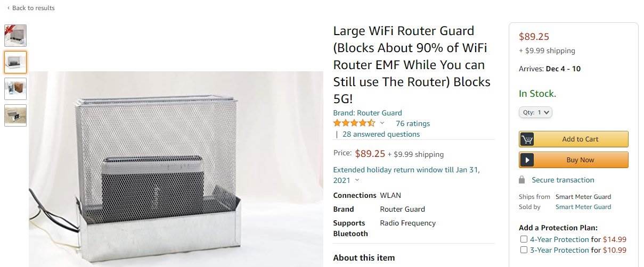
Task: Open the Smart Meter Guard seller link
Action: tap(583, 207)
